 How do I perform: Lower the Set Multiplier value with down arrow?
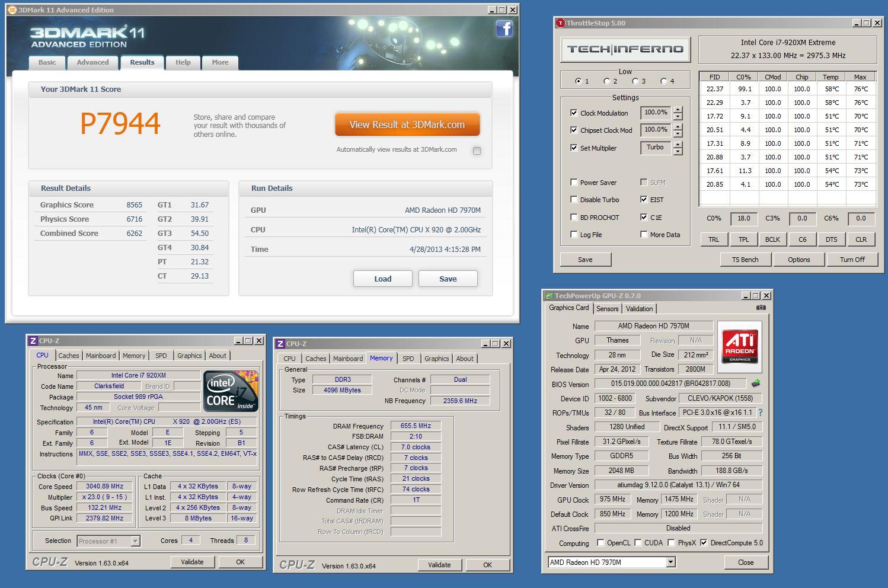tap(678, 151)
